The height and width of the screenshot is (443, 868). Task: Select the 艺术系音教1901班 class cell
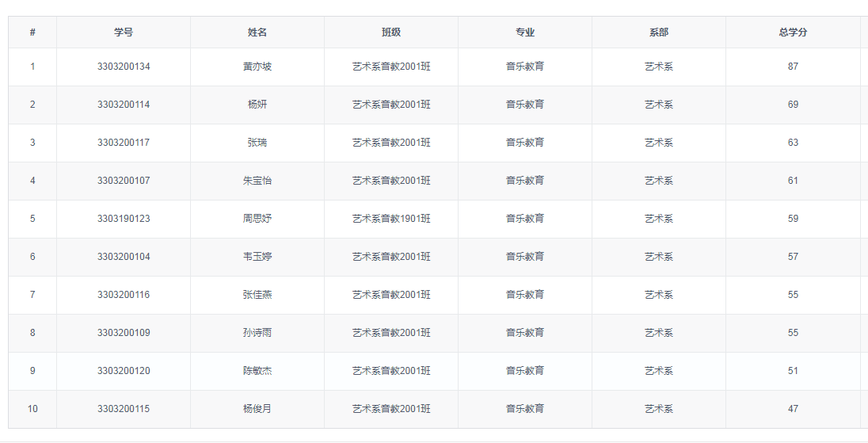point(390,219)
